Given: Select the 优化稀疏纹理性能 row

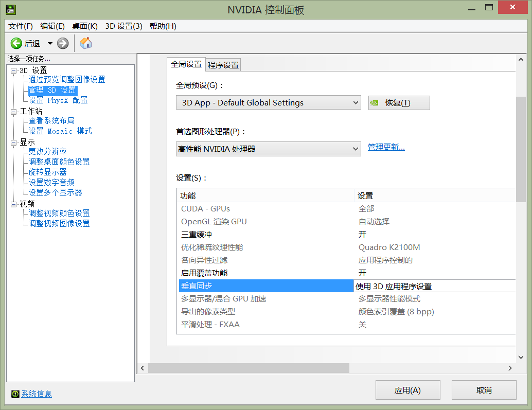Looking at the screenshot, I should pos(347,247).
